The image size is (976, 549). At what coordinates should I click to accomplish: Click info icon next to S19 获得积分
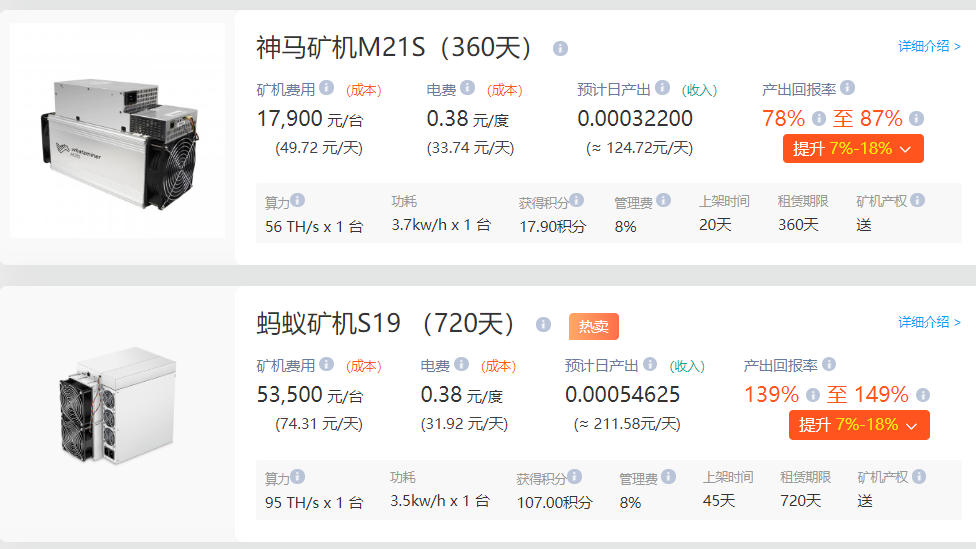tap(574, 476)
